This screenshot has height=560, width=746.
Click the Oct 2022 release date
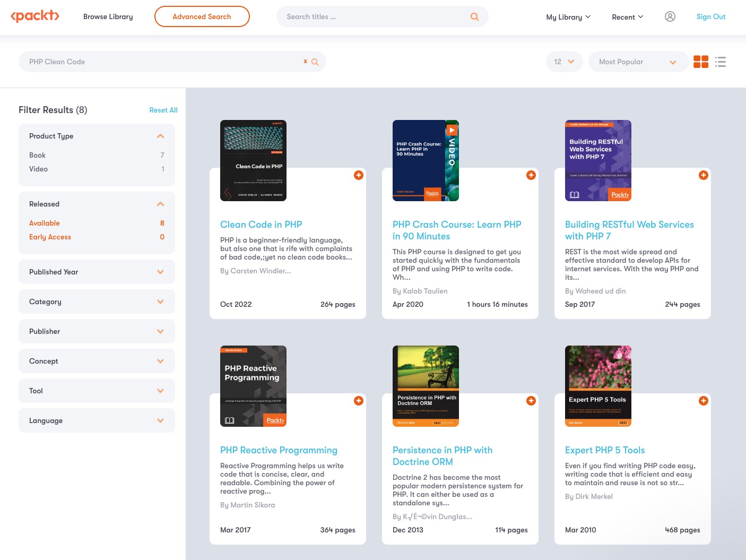pos(236,305)
